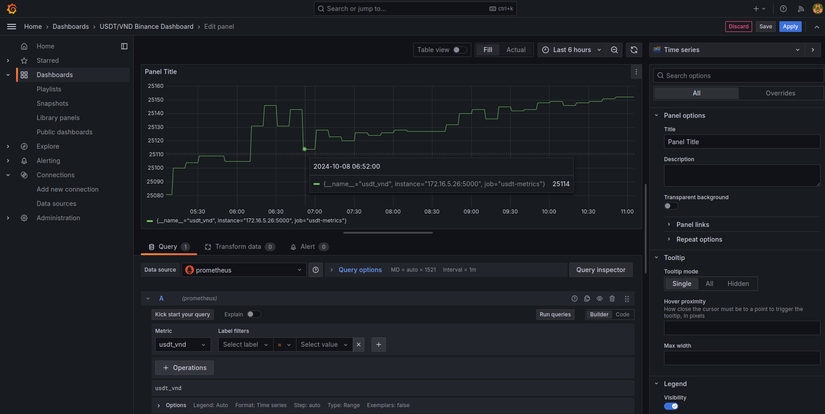Open the prometheus data source dropdown
This screenshot has height=414, width=825.
point(244,270)
